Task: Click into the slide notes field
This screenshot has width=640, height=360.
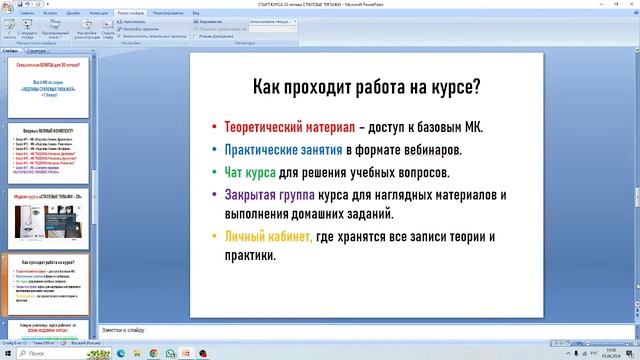Action: [x=366, y=331]
